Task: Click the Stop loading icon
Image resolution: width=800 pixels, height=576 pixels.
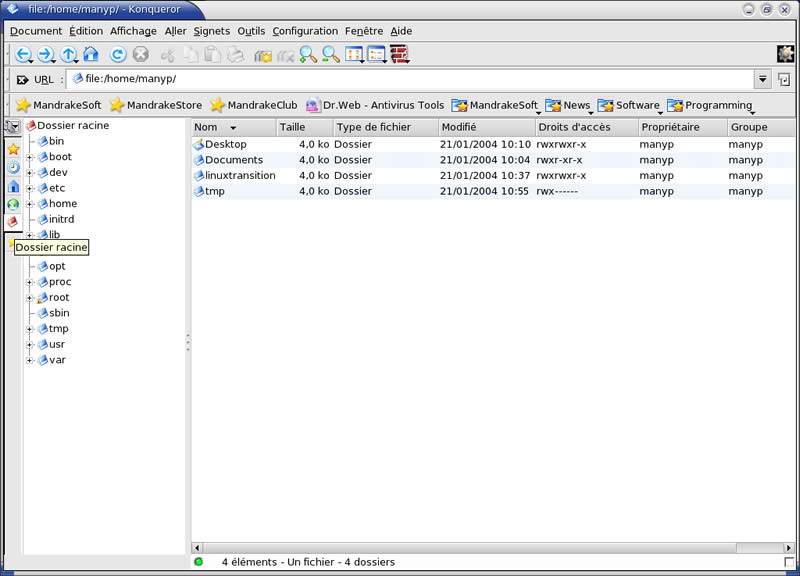Action: 141,54
